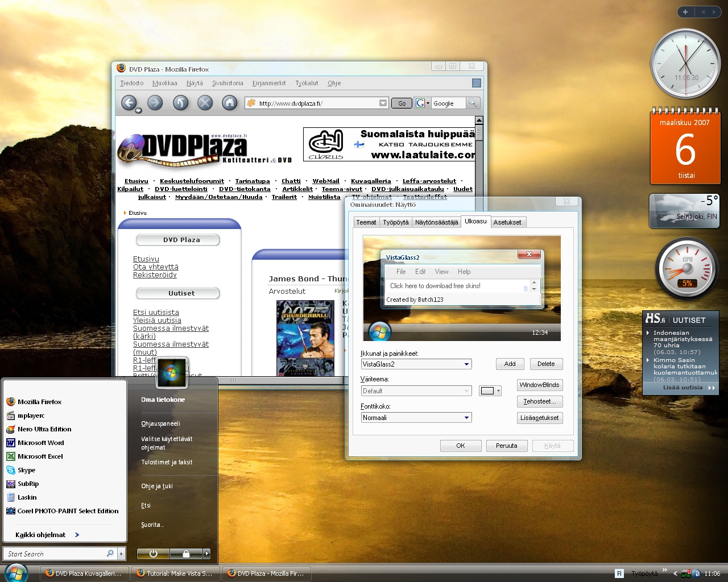Switch to the Teemat tab
The image size is (728, 582).
click(x=366, y=222)
